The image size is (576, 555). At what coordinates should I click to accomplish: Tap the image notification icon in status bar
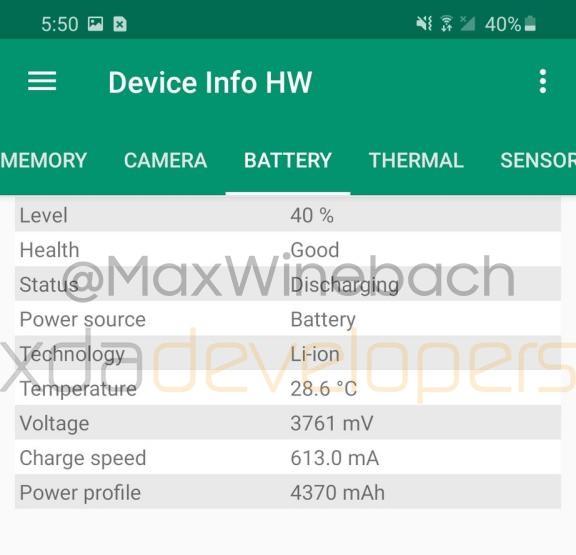[95, 24]
